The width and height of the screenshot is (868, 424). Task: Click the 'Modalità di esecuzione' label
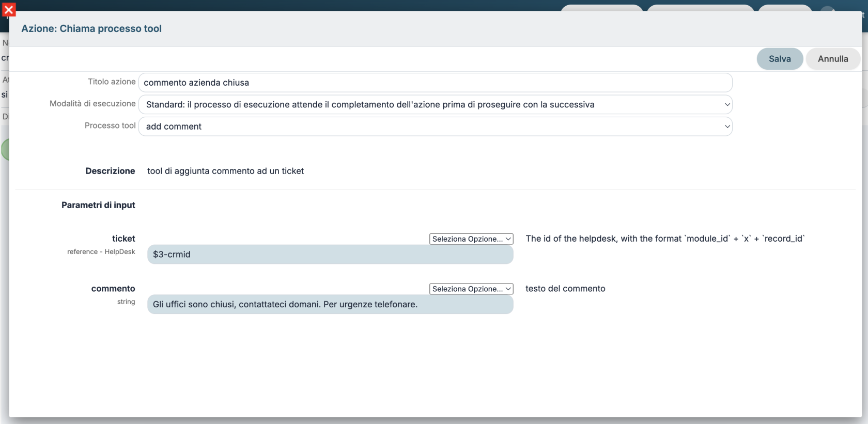coord(92,104)
